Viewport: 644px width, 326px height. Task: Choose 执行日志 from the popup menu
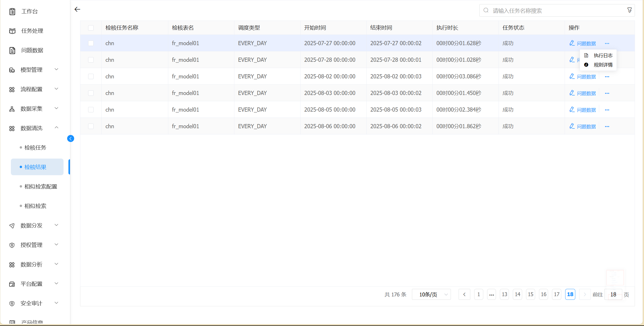point(603,55)
